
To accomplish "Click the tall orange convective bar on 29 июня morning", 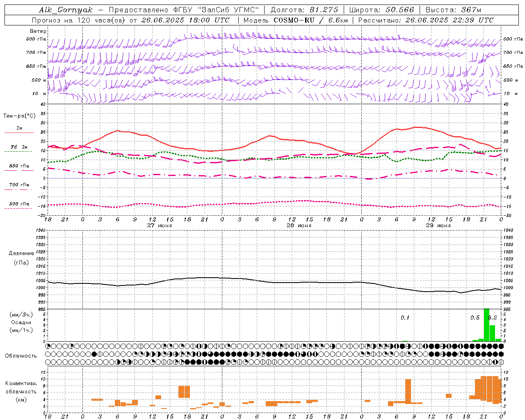I will 408,391.
